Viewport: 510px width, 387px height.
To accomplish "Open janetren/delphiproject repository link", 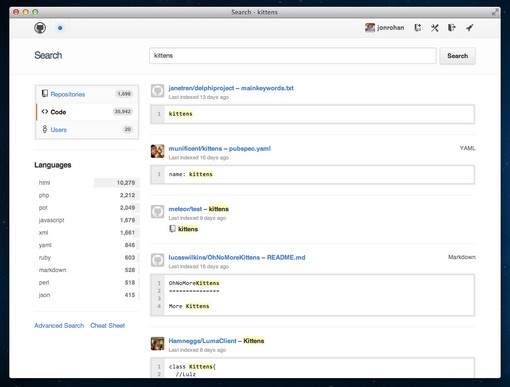I will [x=201, y=88].
